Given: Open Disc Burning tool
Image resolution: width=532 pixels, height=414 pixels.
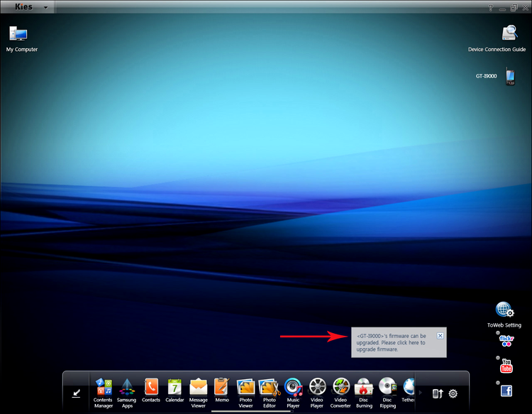Looking at the screenshot, I should point(364,387).
